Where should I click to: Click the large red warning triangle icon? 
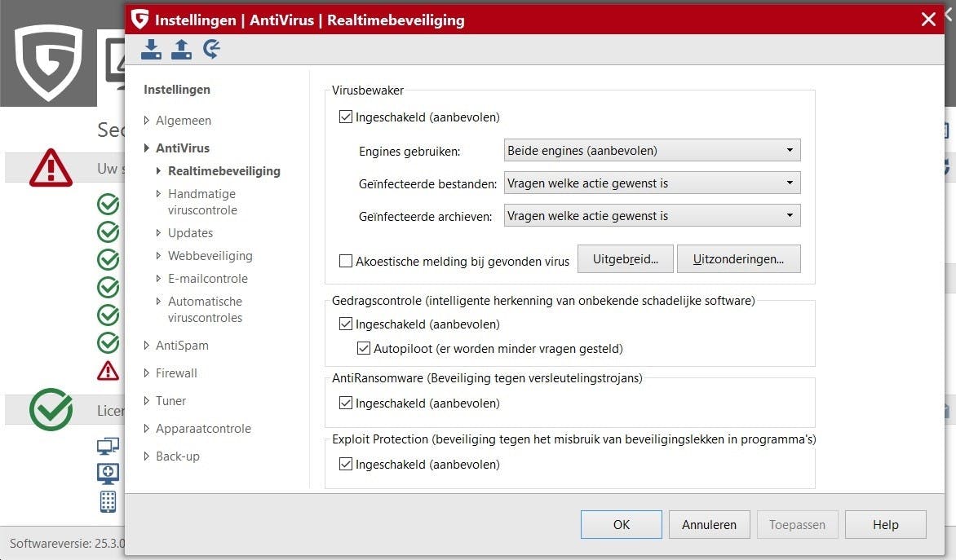coord(51,168)
